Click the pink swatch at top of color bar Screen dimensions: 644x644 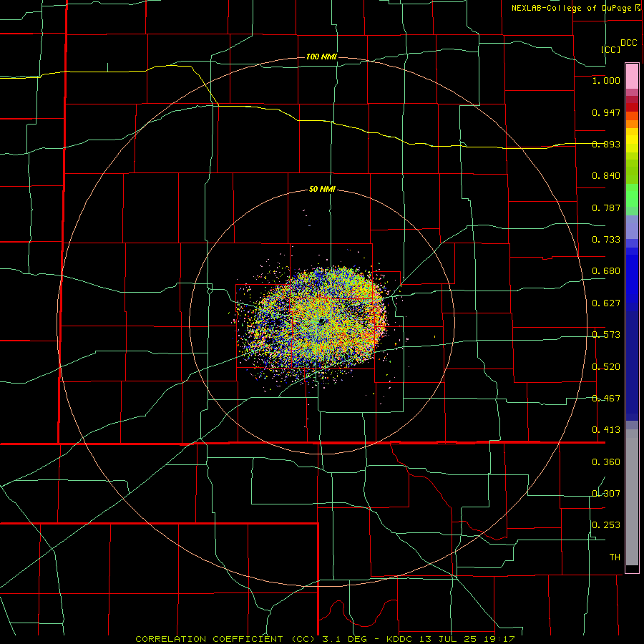632,77
